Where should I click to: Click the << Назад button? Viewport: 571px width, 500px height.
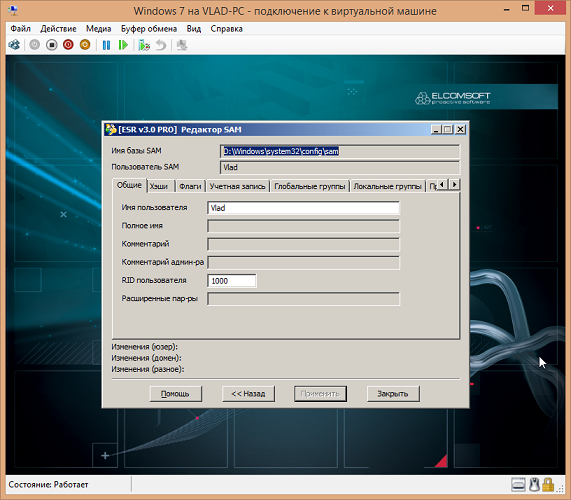click(248, 394)
